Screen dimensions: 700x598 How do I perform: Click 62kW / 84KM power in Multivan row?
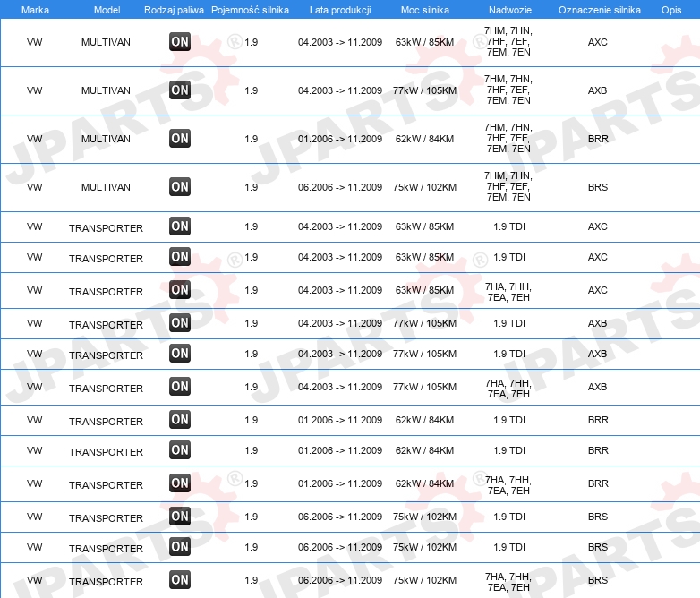click(424, 139)
